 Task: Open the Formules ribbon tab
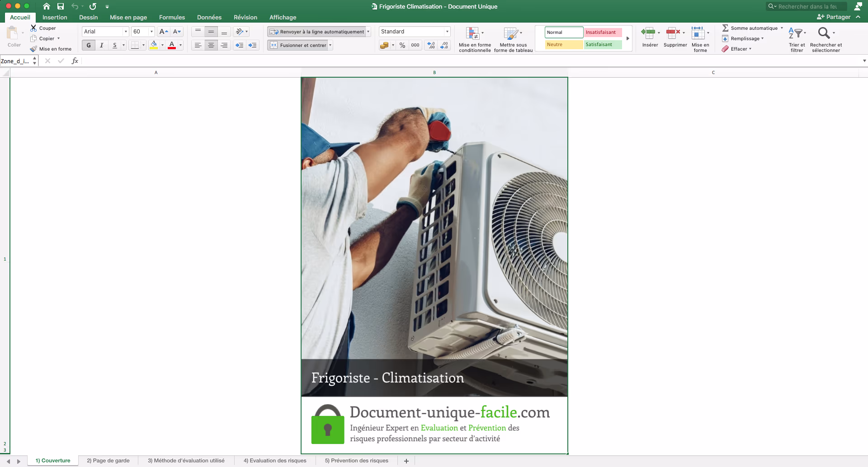point(172,17)
